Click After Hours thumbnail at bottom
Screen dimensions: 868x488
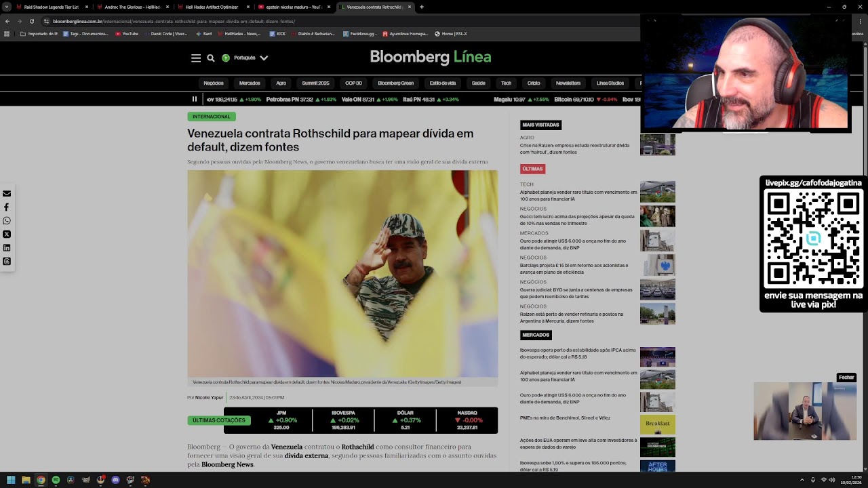click(658, 466)
